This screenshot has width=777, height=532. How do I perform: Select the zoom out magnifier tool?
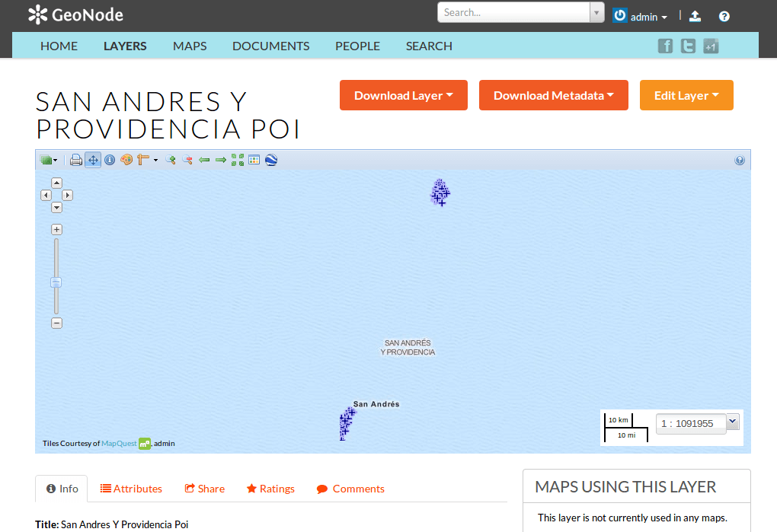point(187,160)
